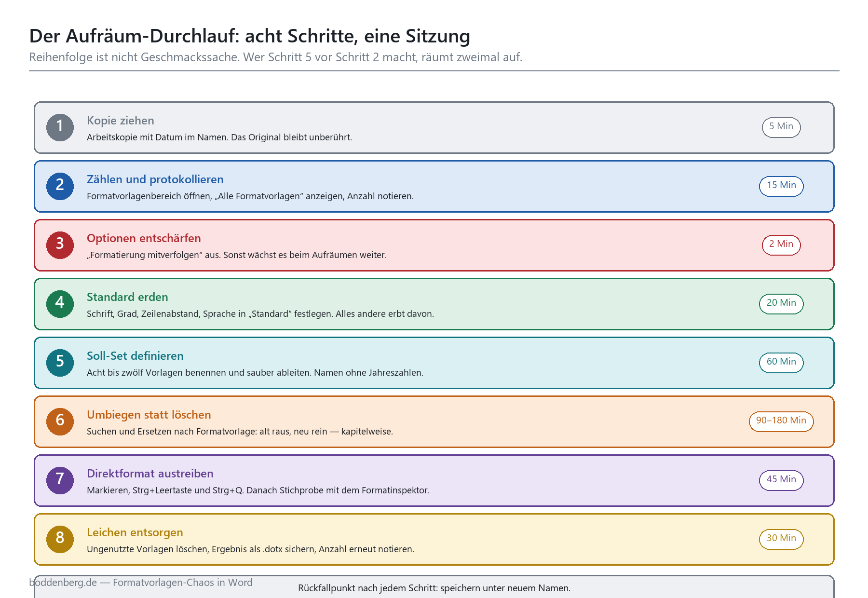Click the 'Kopie ziehen' step title

coord(121,121)
